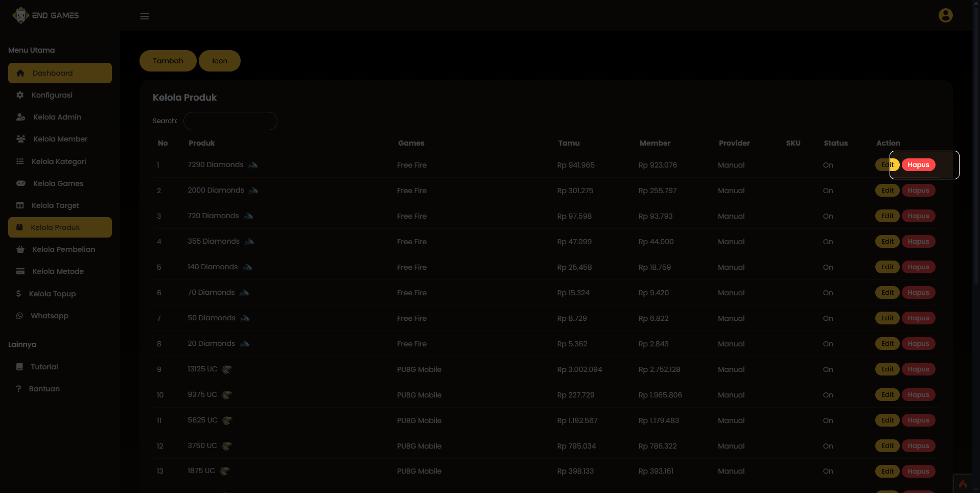Viewport: 980px width, 493px height.
Task: Click the Kelola Admin user icon
Action: 20,117
